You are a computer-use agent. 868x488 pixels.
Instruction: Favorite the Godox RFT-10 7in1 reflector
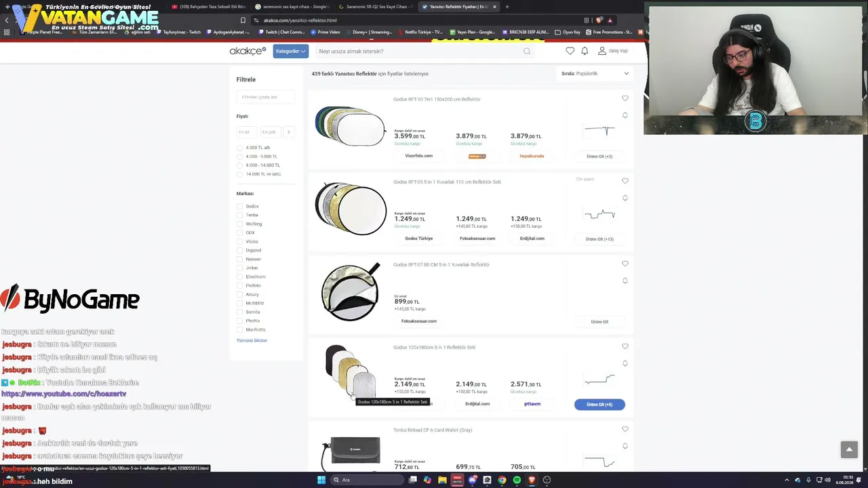625,98
